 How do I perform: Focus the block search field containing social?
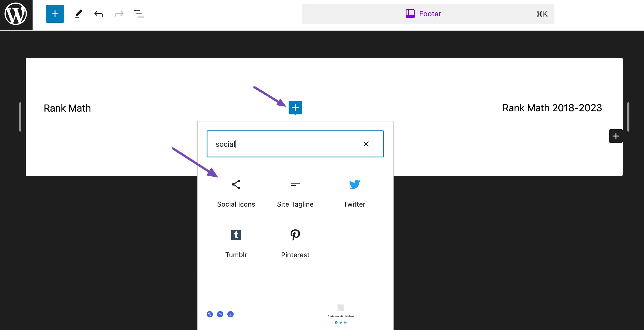tap(295, 144)
